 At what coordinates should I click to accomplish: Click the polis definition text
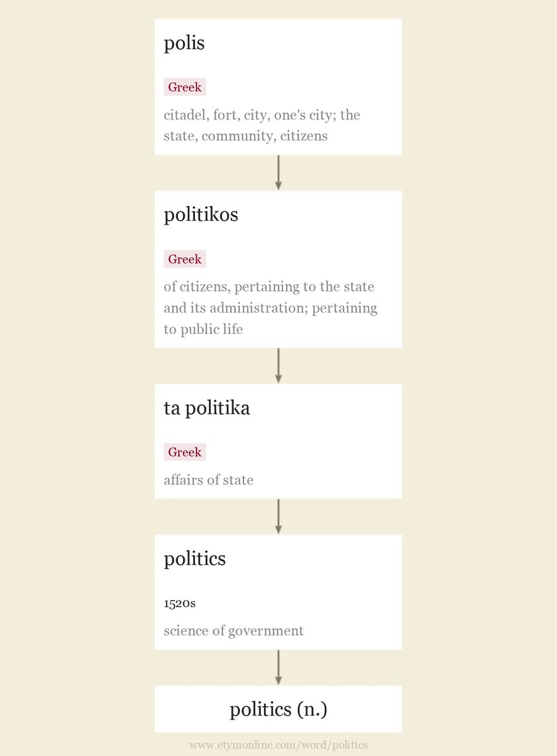pyautogui.click(x=262, y=125)
